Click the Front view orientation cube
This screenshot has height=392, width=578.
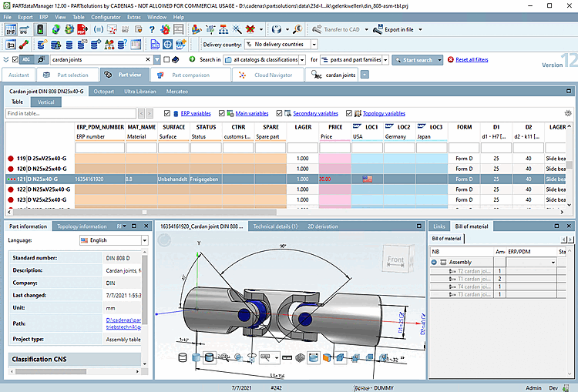[x=396, y=260]
